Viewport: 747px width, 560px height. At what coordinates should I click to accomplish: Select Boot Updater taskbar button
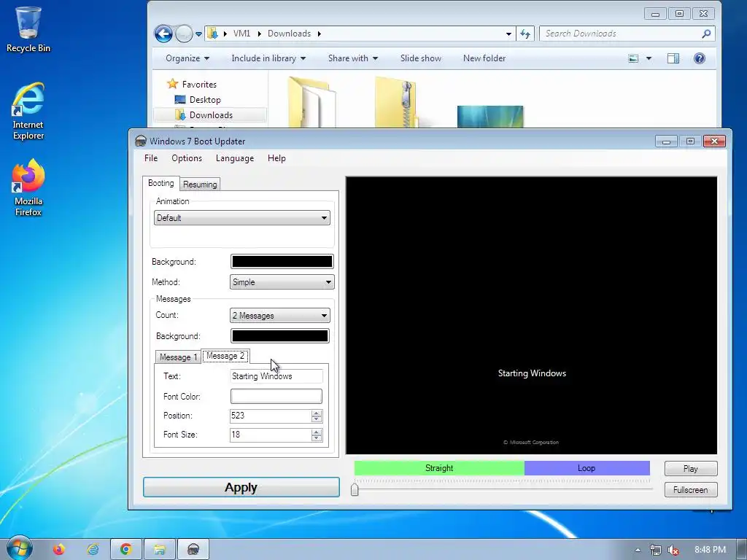pyautogui.click(x=193, y=550)
